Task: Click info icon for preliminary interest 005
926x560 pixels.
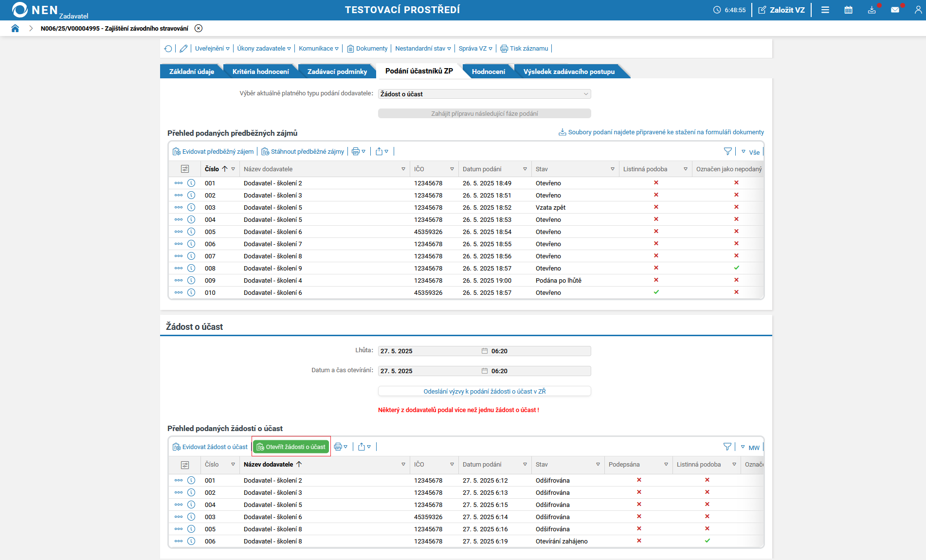Action: (191, 232)
